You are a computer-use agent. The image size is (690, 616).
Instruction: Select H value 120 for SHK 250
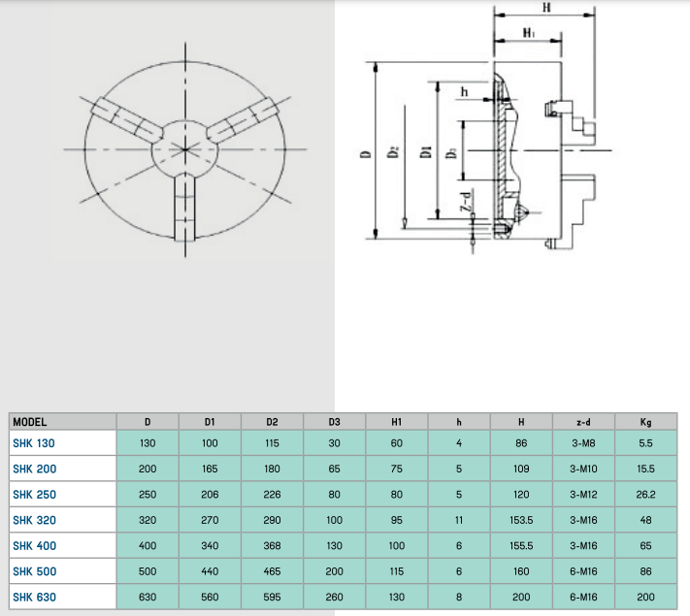coord(521,495)
